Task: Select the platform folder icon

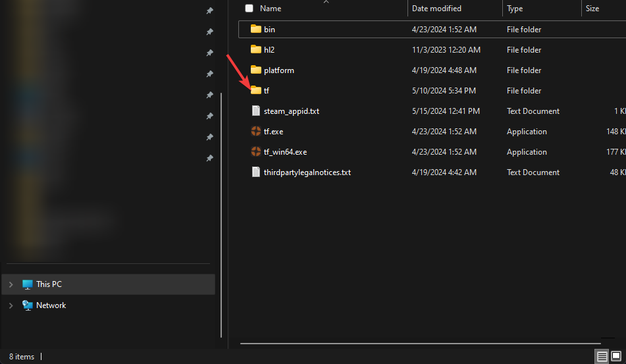Action: point(256,70)
